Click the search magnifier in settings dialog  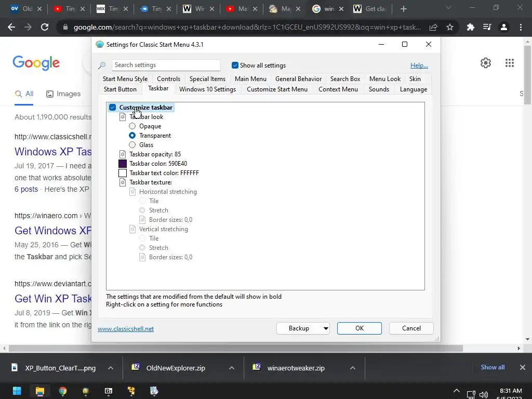click(x=102, y=65)
